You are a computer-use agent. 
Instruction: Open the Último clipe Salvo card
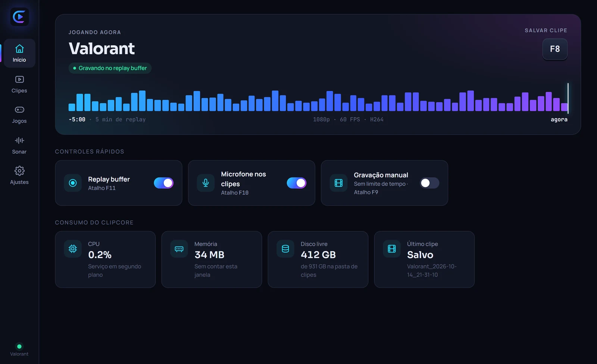[x=424, y=259]
